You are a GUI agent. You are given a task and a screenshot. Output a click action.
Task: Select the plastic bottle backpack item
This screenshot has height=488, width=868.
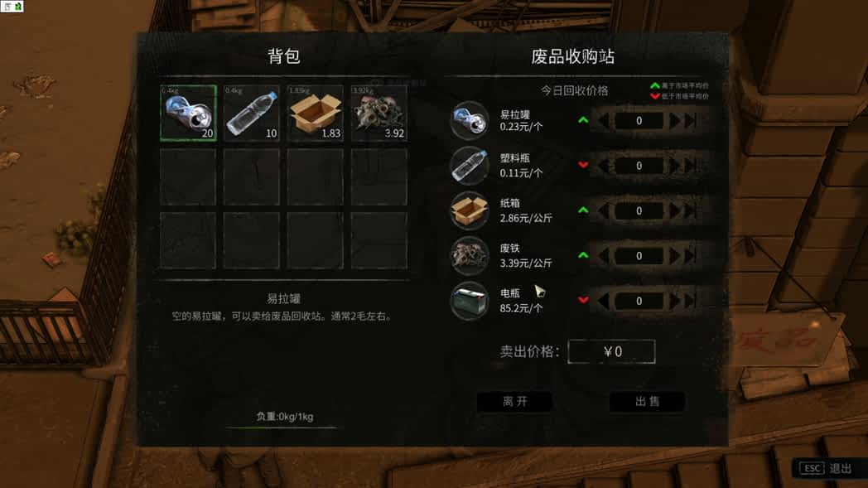(252, 113)
